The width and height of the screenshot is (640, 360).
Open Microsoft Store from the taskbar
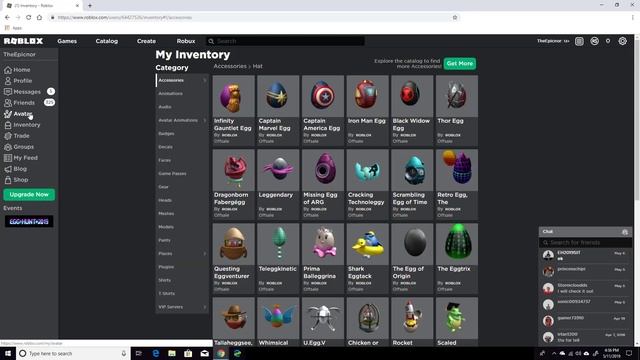(188, 353)
